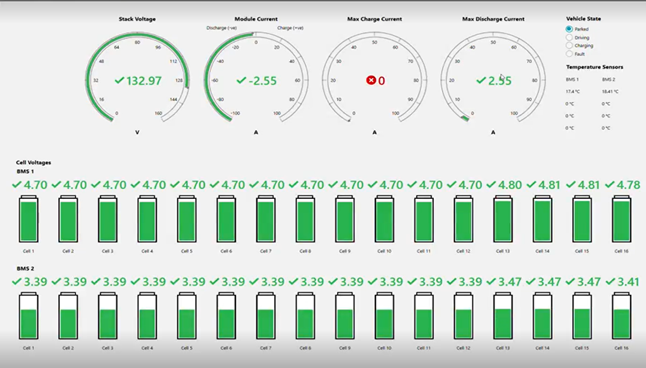Click BMS 2 Cell 8 battery icon
This screenshot has height=368, width=646.
pos(305,316)
